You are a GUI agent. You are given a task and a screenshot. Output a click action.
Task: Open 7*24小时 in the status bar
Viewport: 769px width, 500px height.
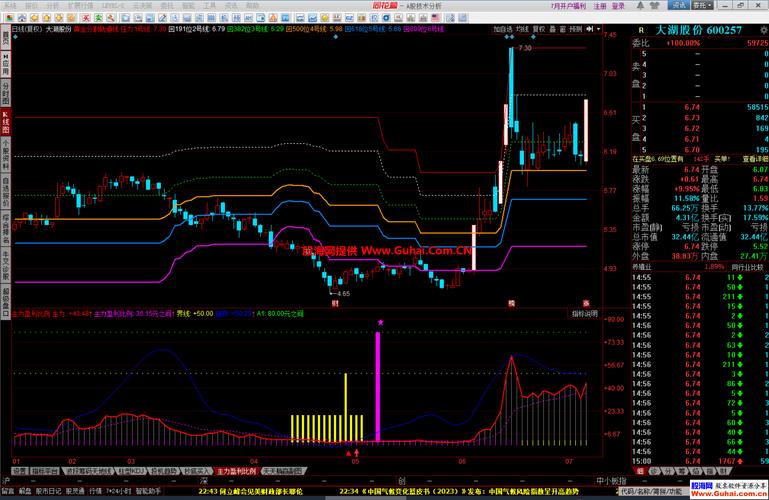click(119, 491)
